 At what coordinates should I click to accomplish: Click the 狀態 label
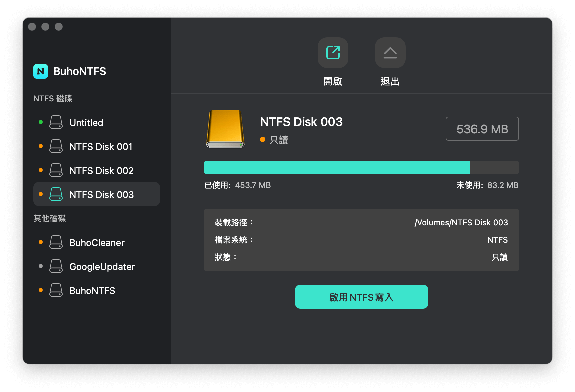coord(226,257)
